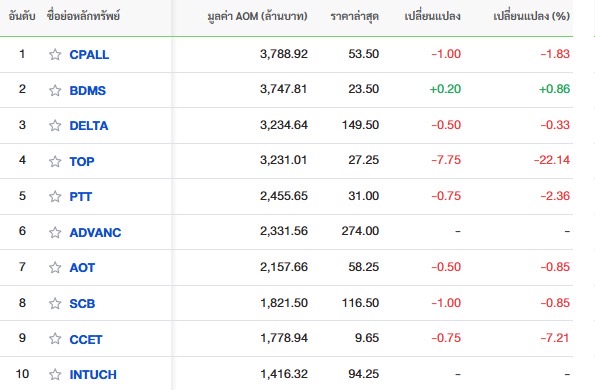Mark SCB with the star icon
The image size is (595, 390).
point(55,303)
